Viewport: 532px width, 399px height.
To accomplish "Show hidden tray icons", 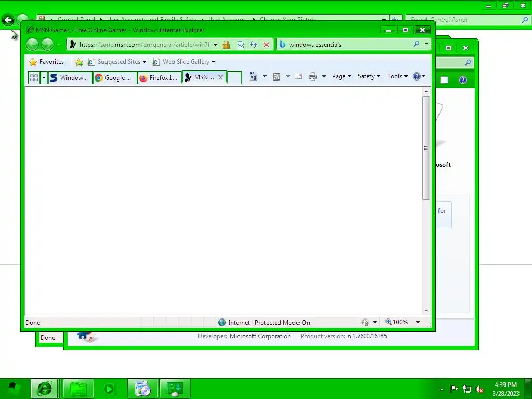I will [x=442, y=389].
